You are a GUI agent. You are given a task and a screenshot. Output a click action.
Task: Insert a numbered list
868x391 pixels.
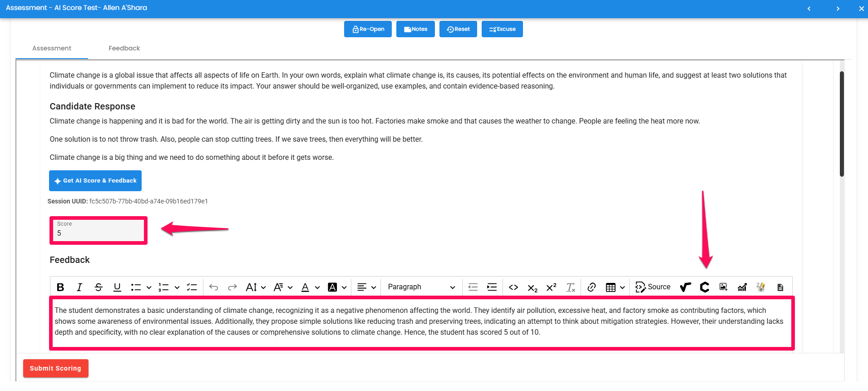click(x=163, y=287)
